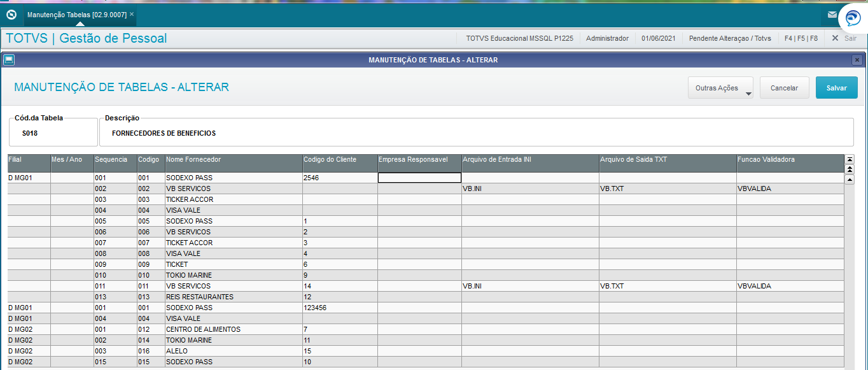Click Sair to exit
Viewport: 868px width, 370px height.
click(844, 38)
